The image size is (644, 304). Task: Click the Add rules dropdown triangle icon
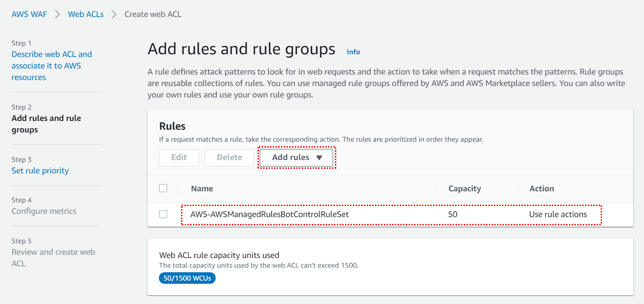tap(319, 158)
